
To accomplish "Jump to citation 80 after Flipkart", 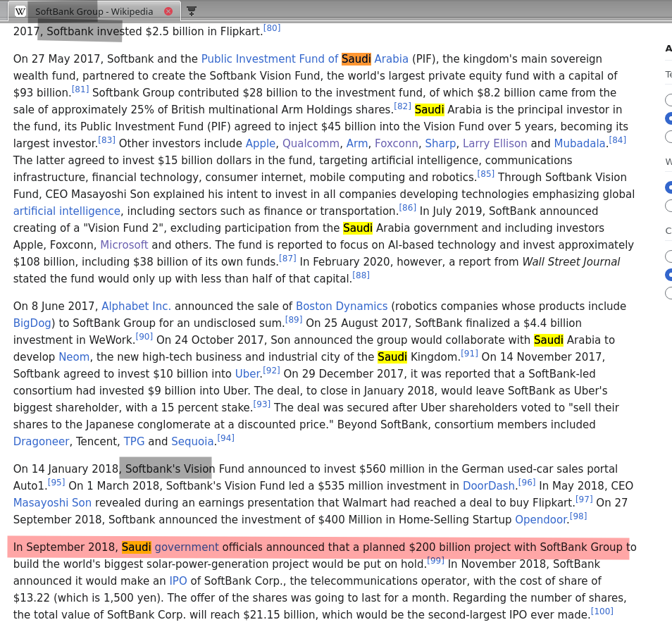I will click(272, 28).
